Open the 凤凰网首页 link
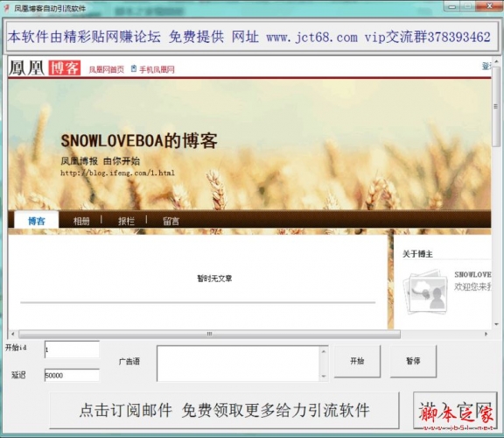This screenshot has width=504, height=438. coord(107,69)
